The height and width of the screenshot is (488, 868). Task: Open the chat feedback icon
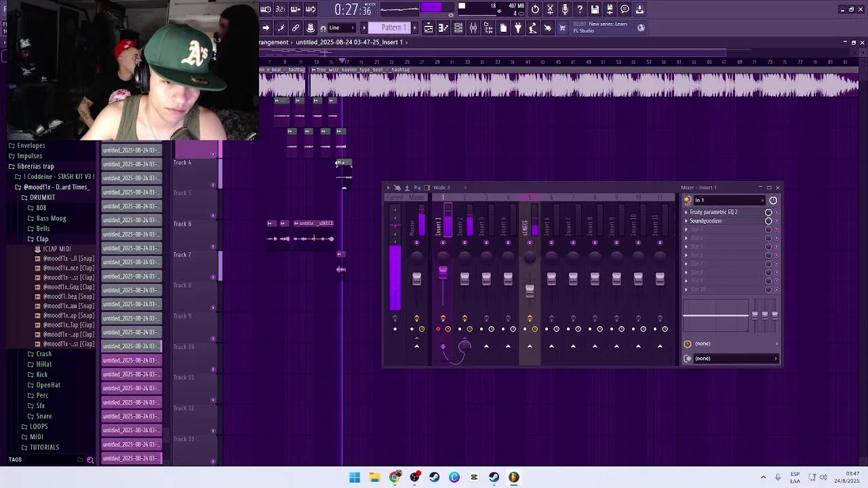[x=625, y=9]
